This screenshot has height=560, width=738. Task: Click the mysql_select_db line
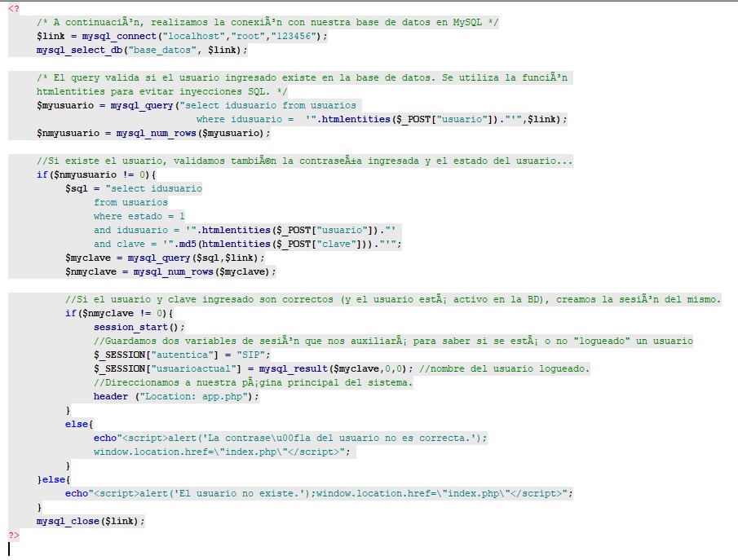142,50
